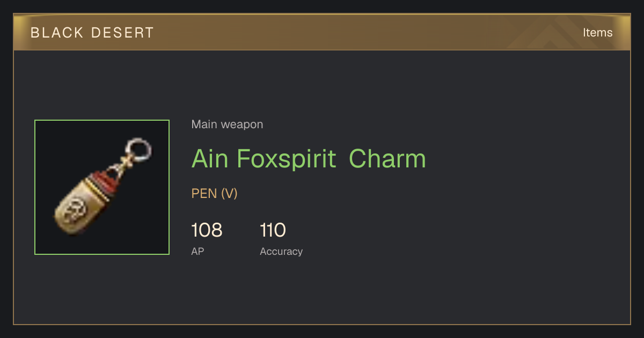Click the word Charm in the item name
This screenshot has height=338, width=644.
pos(387,158)
